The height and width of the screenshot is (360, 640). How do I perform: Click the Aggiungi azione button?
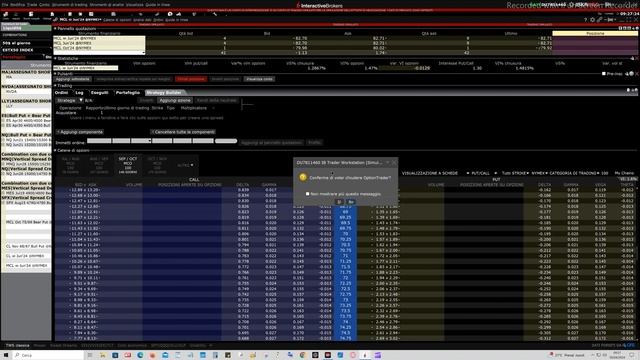(x=175, y=100)
